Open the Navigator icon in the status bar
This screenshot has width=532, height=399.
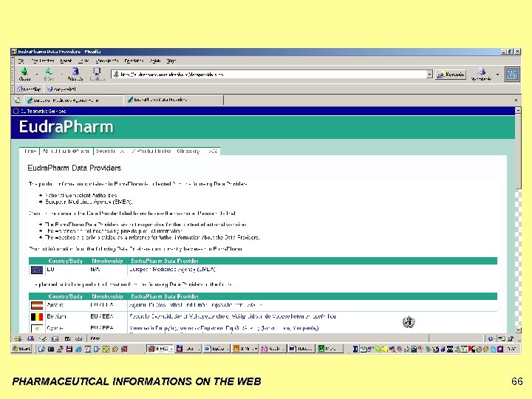[18, 338]
